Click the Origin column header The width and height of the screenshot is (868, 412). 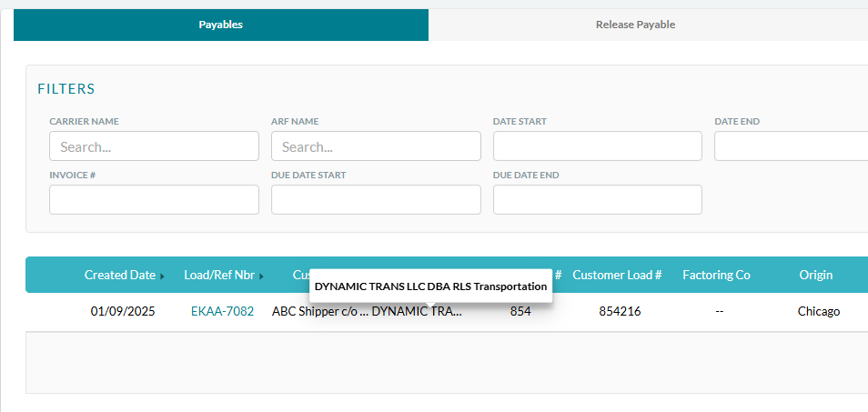[816, 275]
